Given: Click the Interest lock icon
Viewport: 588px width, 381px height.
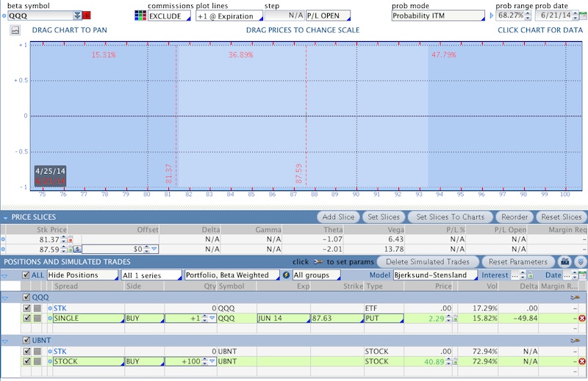Looking at the screenshot, I should pyautogui.click(x=530, y=275).
